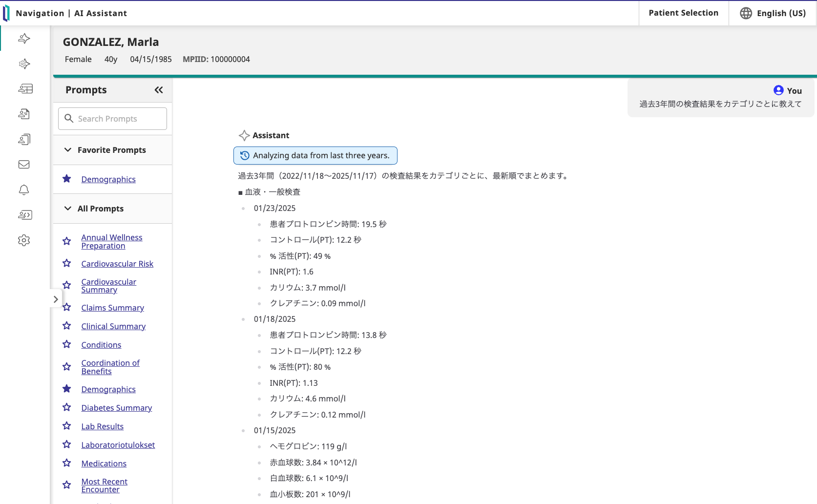Collapse the All Prompts section
Viewport: 817px width, 504px height.
point(67,209)
